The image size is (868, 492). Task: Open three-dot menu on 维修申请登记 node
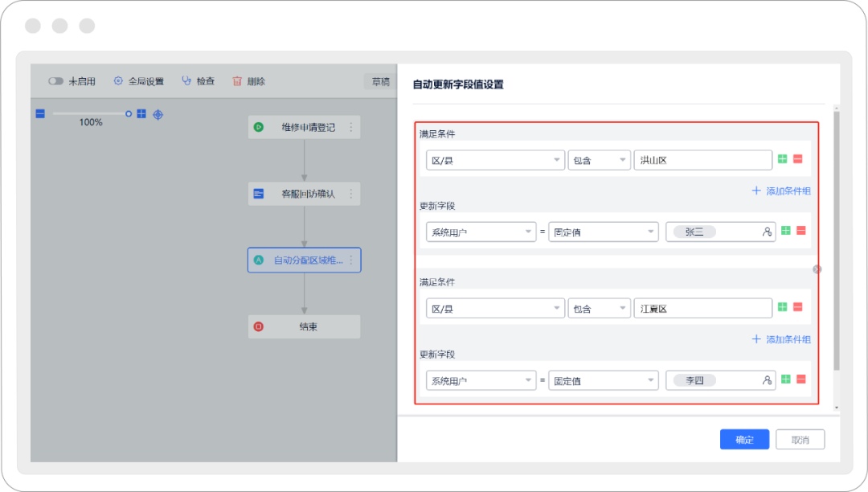pos(350,127)
